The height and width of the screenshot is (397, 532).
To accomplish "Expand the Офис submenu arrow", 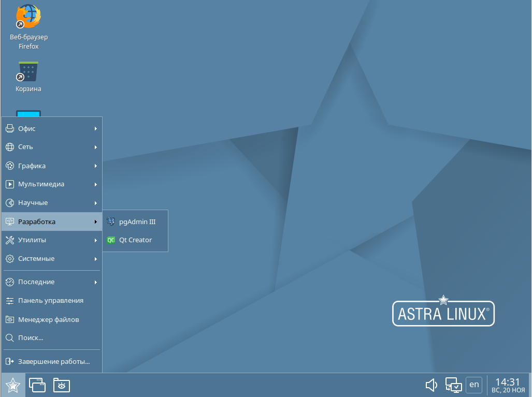I will coord(96,129).
